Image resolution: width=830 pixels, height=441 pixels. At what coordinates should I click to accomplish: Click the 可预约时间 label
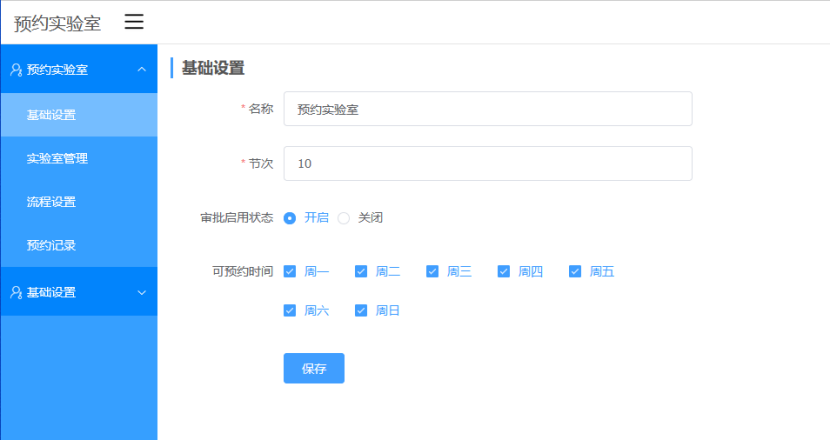tap(242, 272)
